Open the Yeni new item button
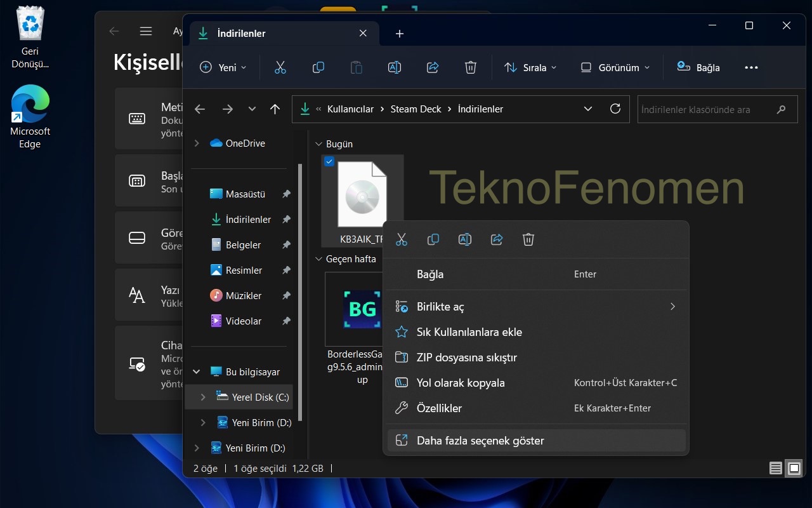The width and height of the screenshot is (812, 508). [223, 67]
